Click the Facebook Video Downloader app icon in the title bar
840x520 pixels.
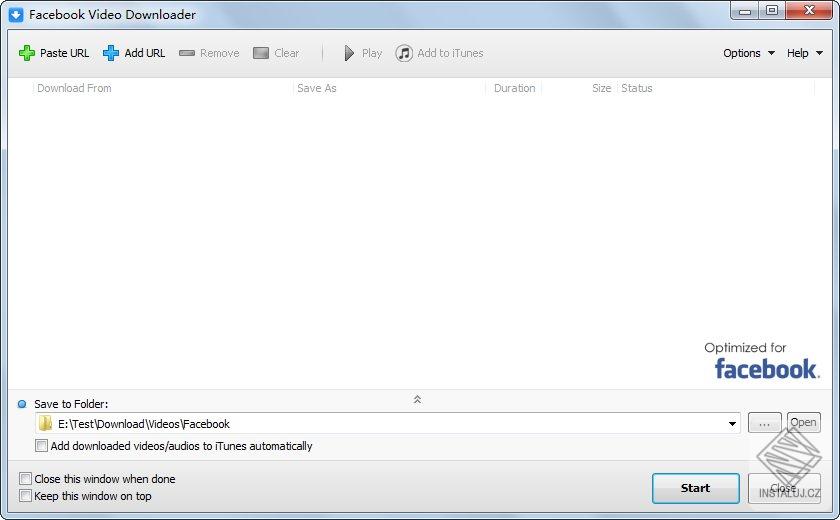16,14
